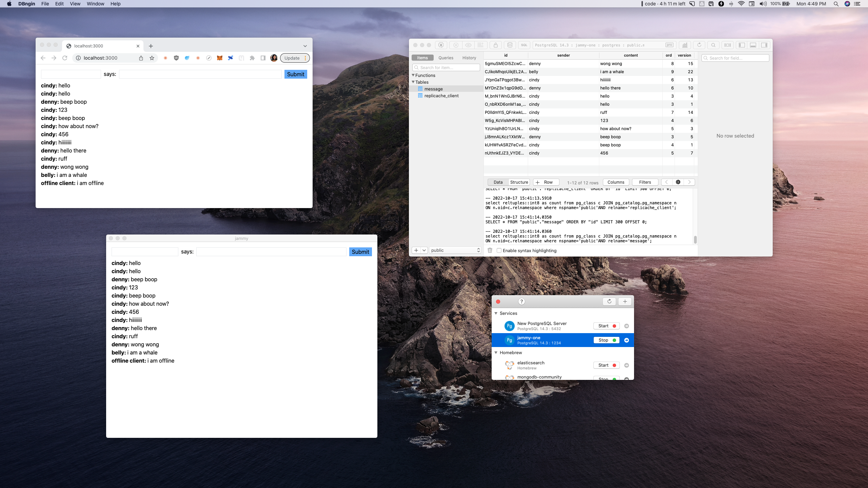The image size is (868, 488).
Task: Start the elasticsearch service
Action: click(x=606, y=365)
